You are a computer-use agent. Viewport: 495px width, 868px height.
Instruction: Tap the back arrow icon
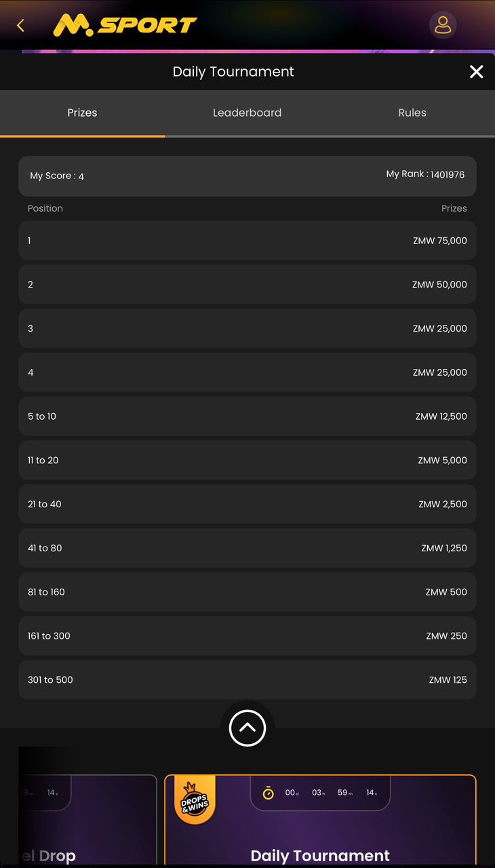coord(20,26)
